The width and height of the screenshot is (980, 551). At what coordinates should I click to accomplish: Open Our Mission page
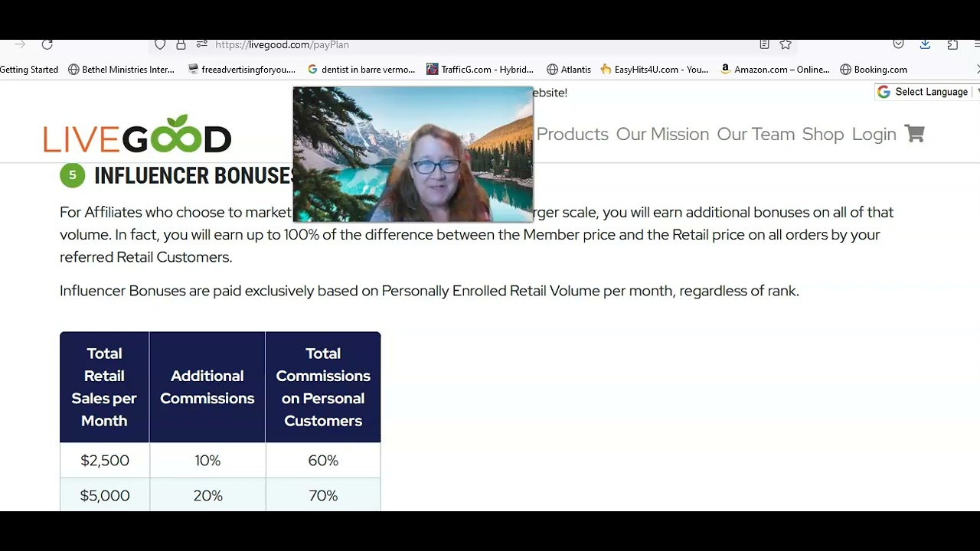[662, 134]
